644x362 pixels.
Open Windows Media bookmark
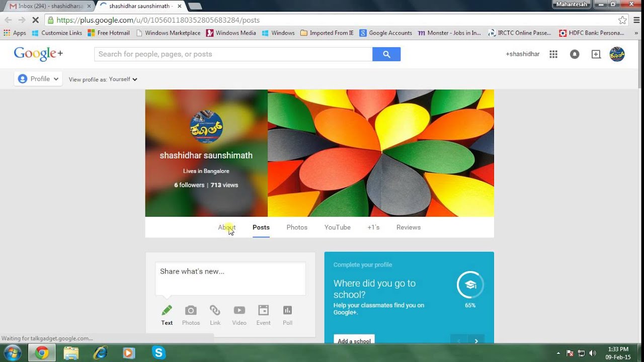click(231, 33)
